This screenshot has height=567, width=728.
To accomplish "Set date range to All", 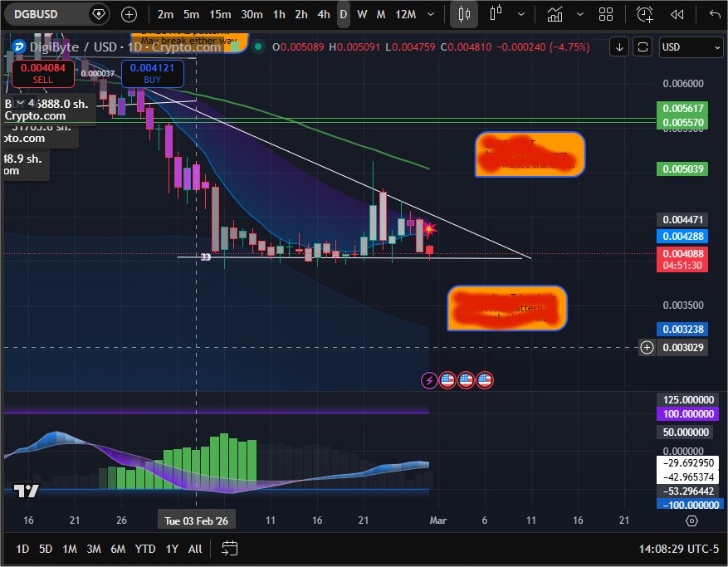I will tap(195, 550).
